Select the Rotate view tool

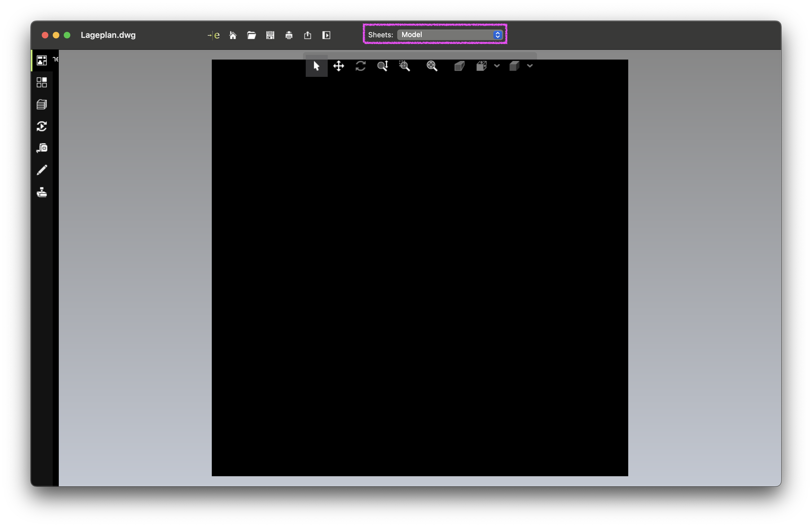(361, 66)
